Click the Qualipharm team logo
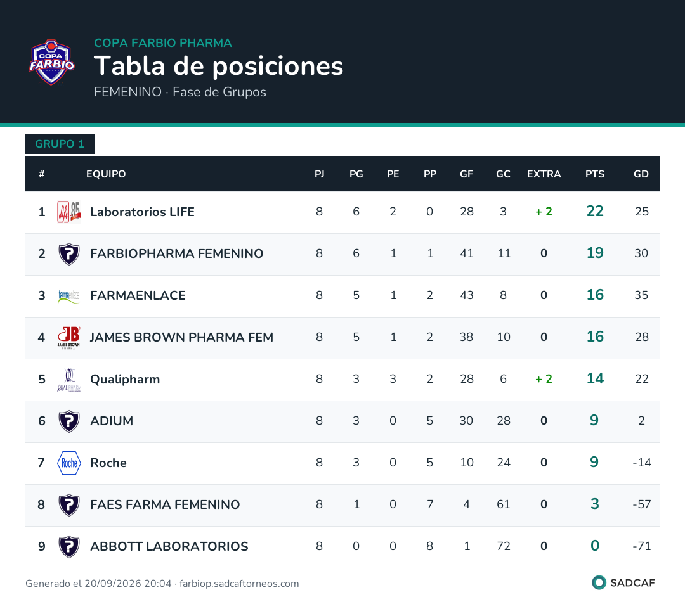Screen dimensions: 685x616 click(x=69, y=380)
